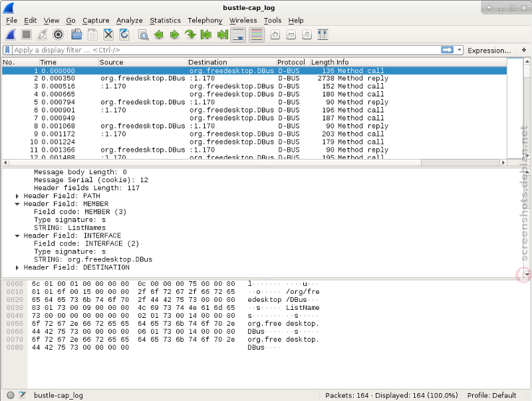Open the Edit menu
The image size is (532, 401).
click(x=30, y=21)
